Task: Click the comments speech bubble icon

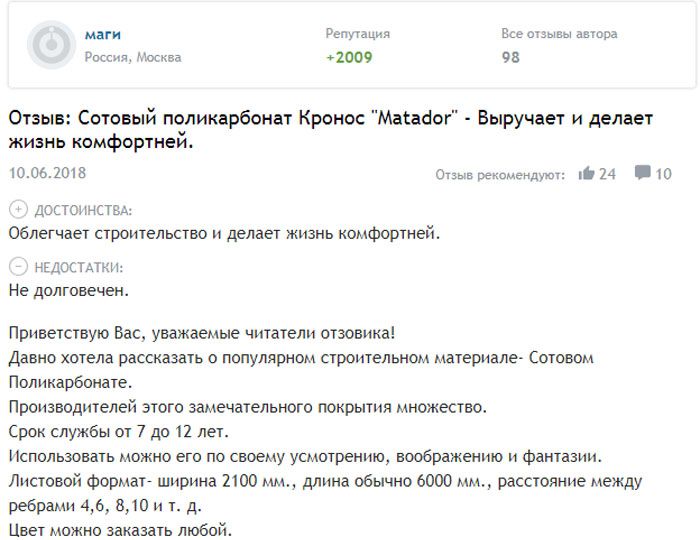Action: [643, 173]
